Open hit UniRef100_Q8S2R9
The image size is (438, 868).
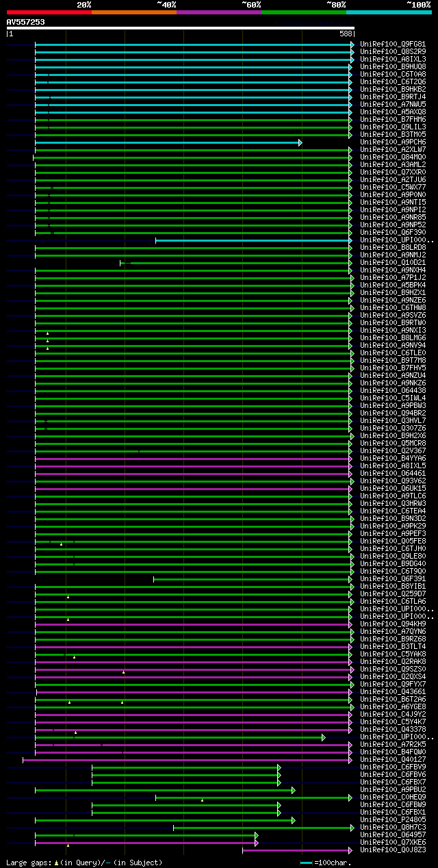click(x=393, y=51)
